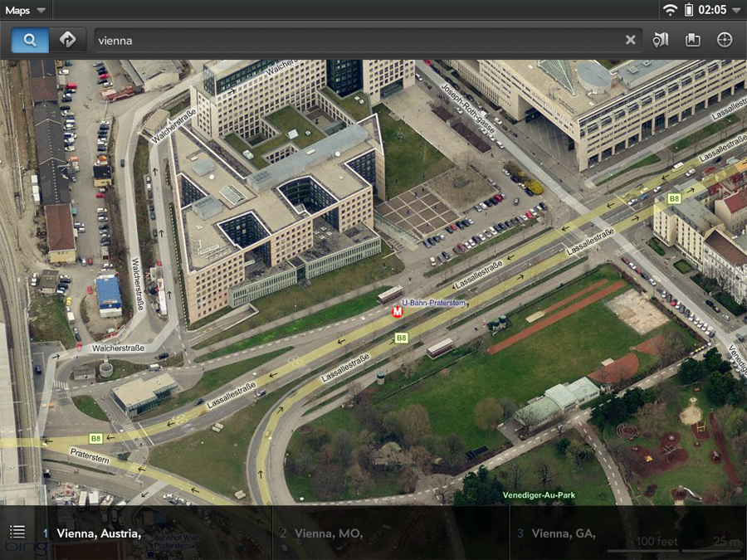The height and width of the screenshot is (560, 747).
Task: Open the Maps app menu dropdown
Action: click(25, 10)
